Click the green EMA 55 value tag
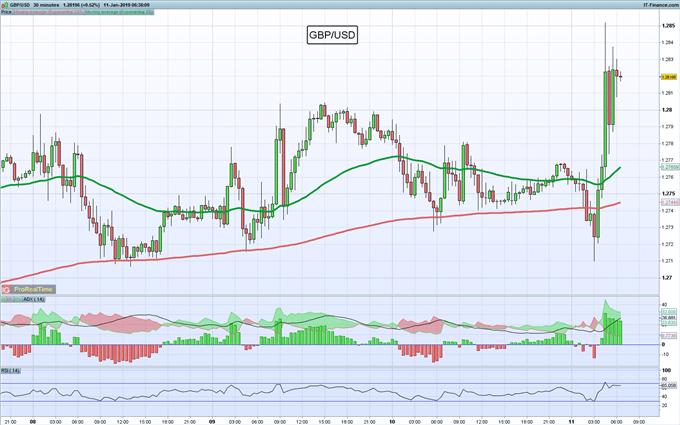The width and height of the screenshot is (680, 425). click(669, 167)
